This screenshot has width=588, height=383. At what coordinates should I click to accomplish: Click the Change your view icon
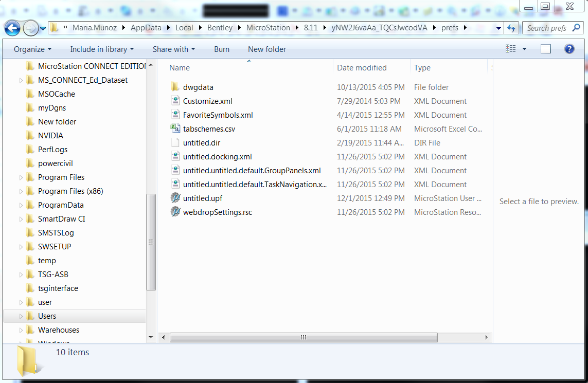pos(511,49)
